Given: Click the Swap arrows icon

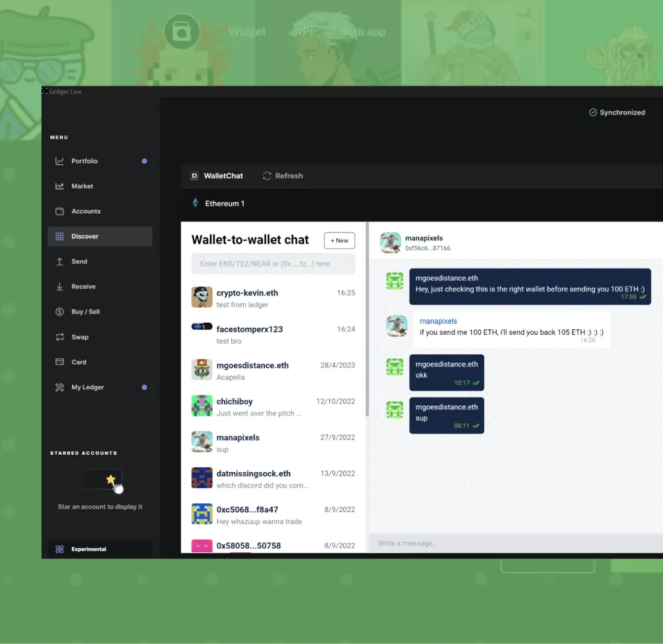Looking at the screenshot, I should point(59,337).
